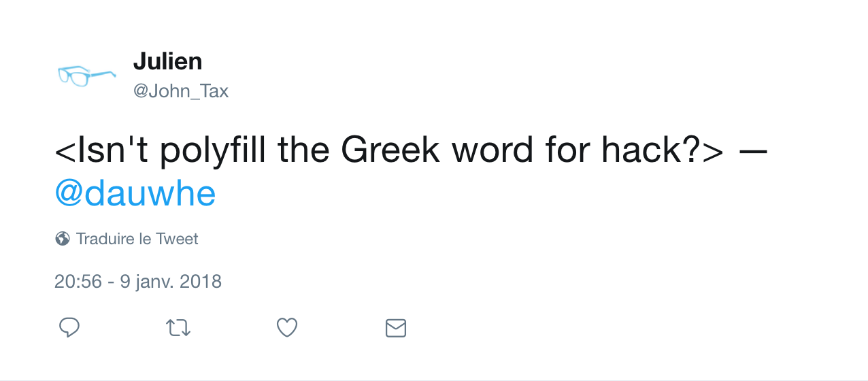The width and height of the screenshot is (868, 381).
Task: Like the tweet with the heart icon
Action: pos(287,328)
